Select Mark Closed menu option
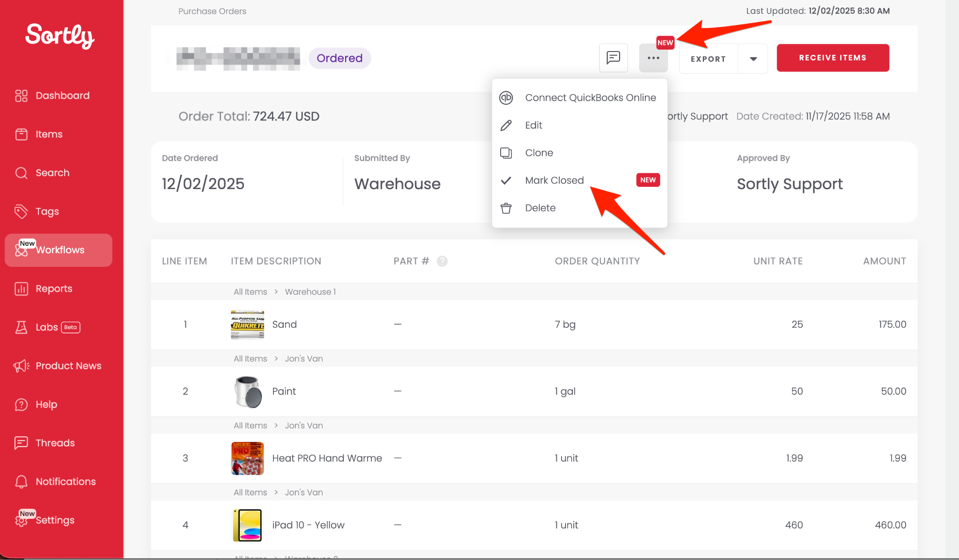 [554, 181]
